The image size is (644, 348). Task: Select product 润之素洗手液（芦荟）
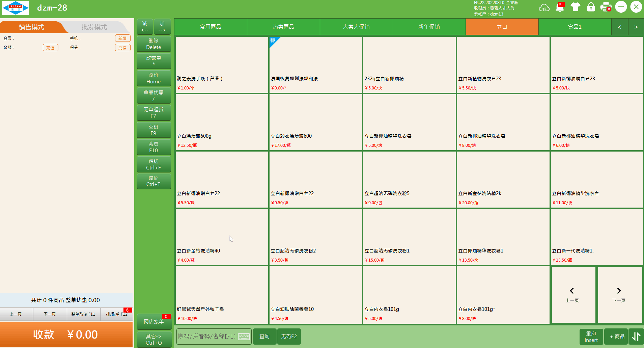(x=222, y=65)
